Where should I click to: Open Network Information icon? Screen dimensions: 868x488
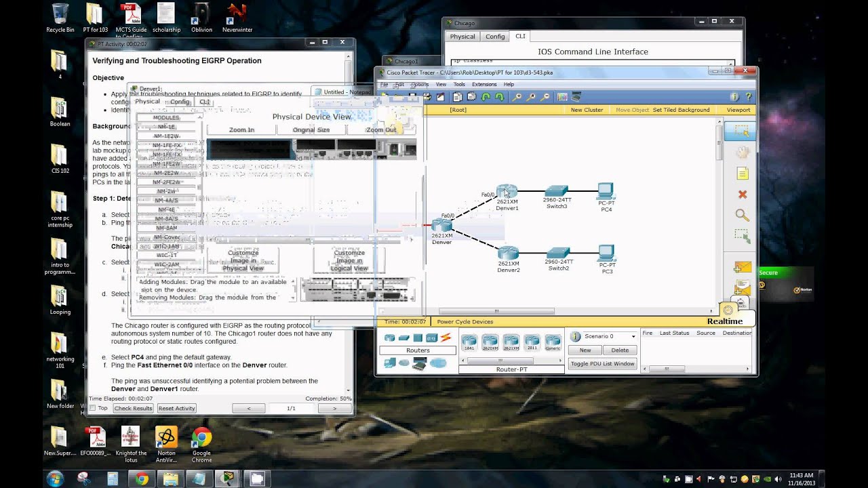(734, 97)
